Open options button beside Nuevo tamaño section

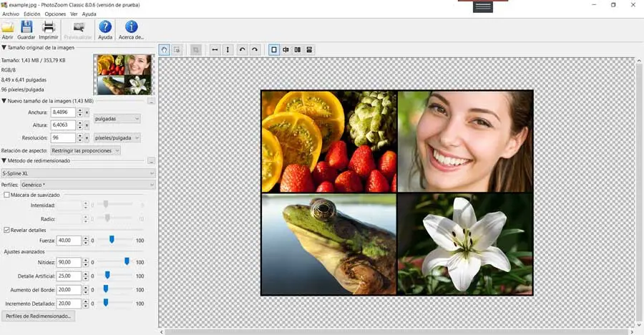click(151, 101)
